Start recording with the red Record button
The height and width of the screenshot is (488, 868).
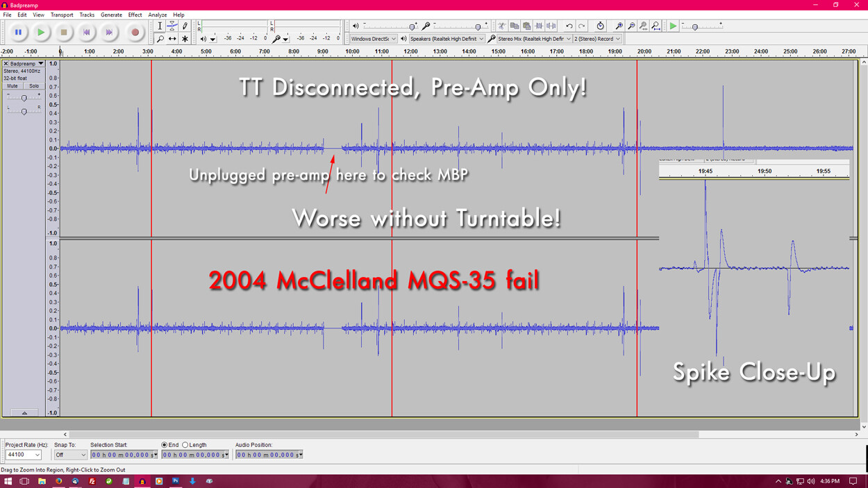coord(135,32)
